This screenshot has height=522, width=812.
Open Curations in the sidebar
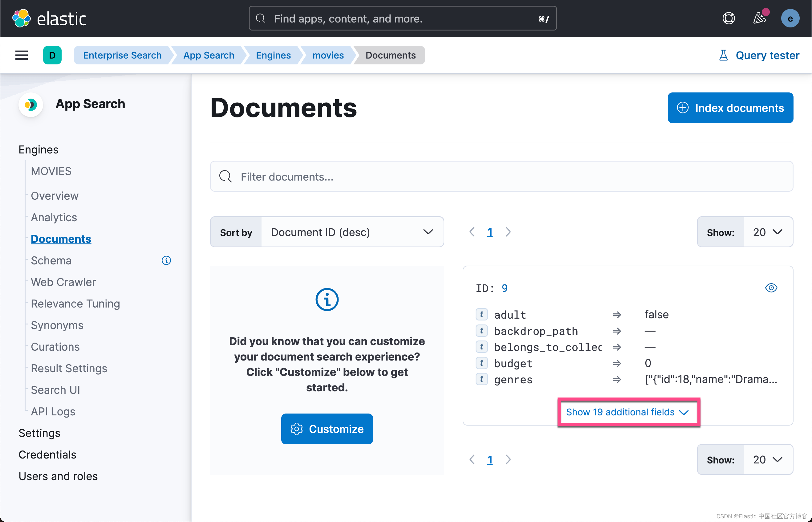[x=55, y=347]
